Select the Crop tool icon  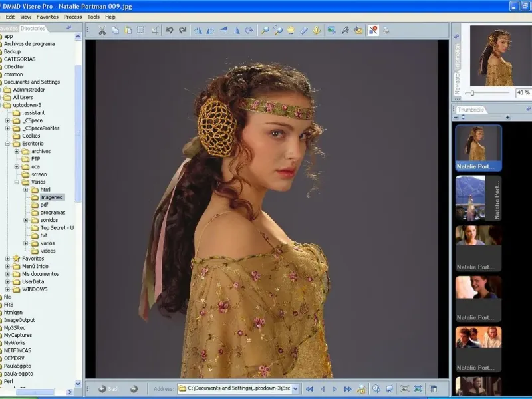tap(155, 31)
